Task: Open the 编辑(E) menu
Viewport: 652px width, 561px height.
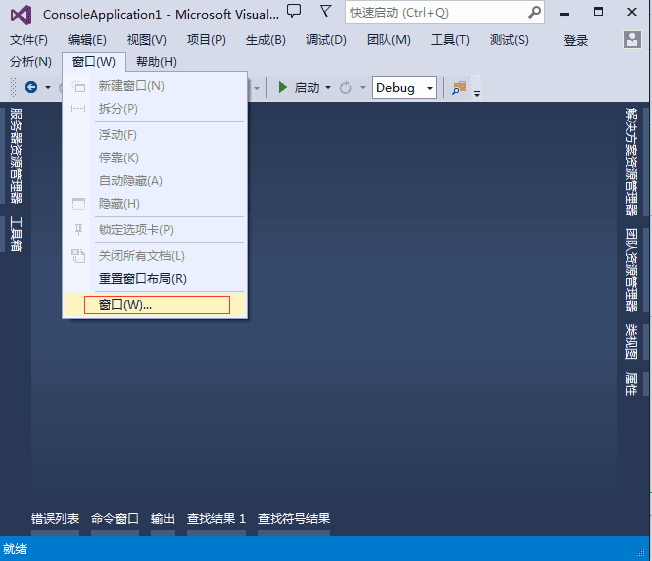Action: pyautogui.click(x=87, y=40)
